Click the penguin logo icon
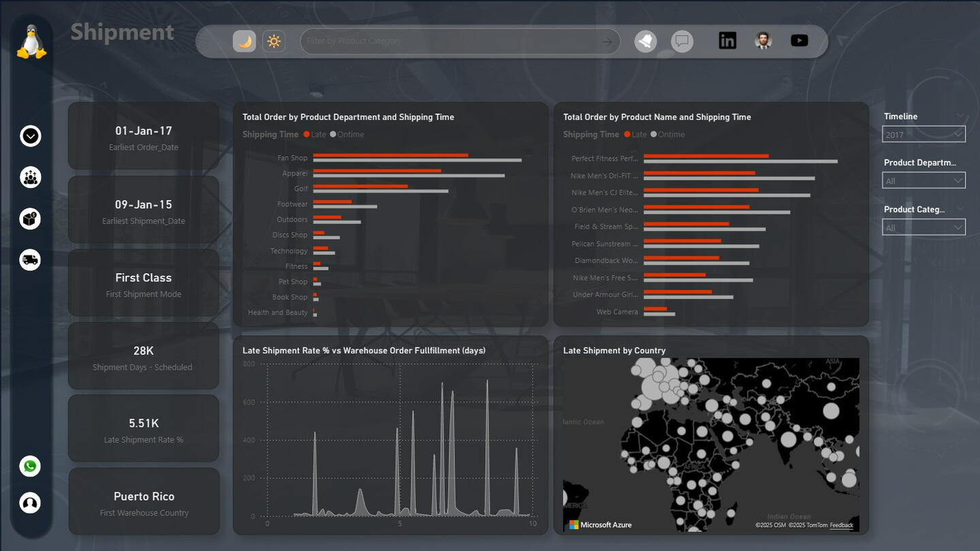Screen dimensions: 980x551 click(31, 42)
